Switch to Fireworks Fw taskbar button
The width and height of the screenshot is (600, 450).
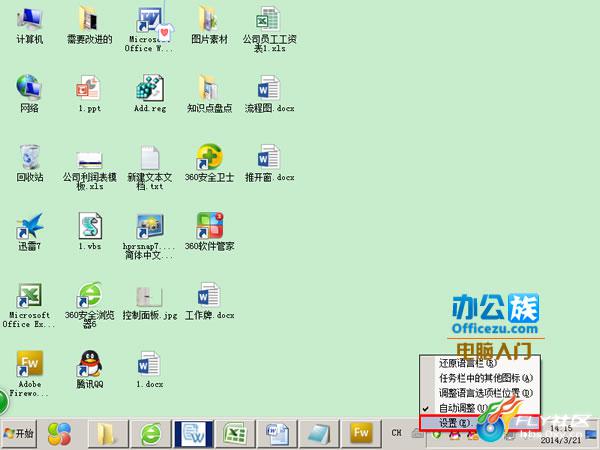[x=361, y=434]
